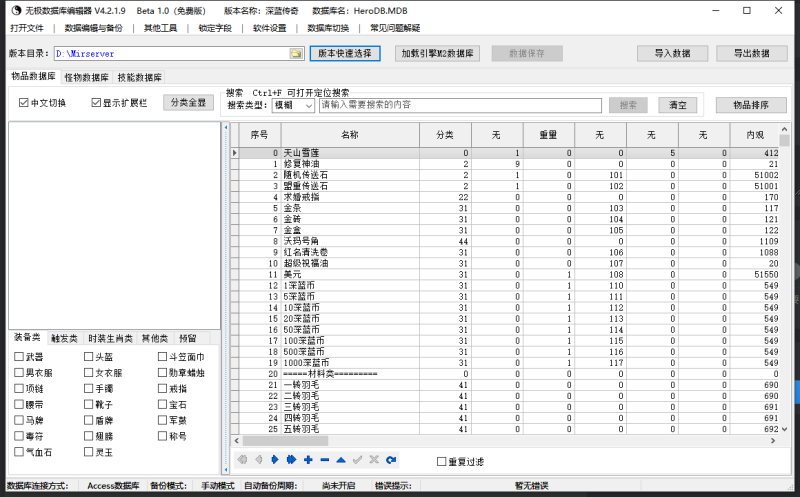This screenshot has height=497, width=800.
Task: Click the 清空 button
Action: [678, 105]
